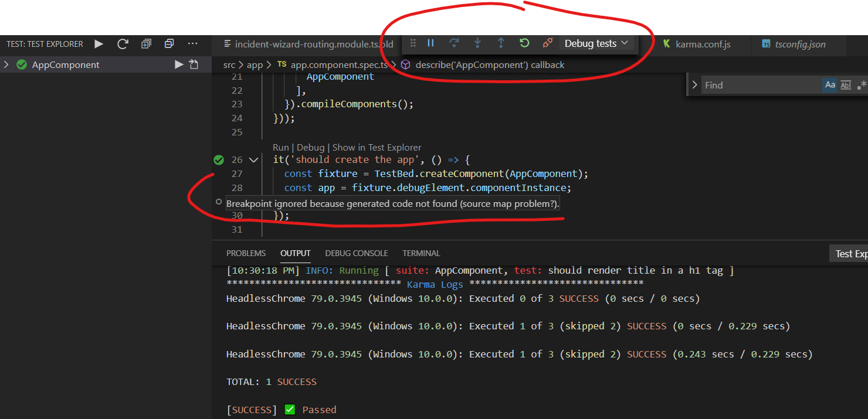This screenshot has height=419, width=868.
Task: Toggle Match Case in Find widget
Action: [x=830, y=85]
